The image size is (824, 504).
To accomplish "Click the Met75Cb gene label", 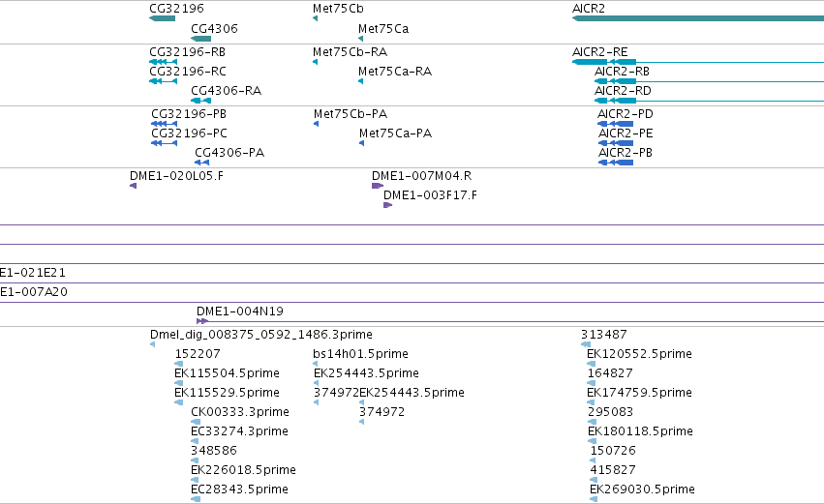I will point(338,9).
